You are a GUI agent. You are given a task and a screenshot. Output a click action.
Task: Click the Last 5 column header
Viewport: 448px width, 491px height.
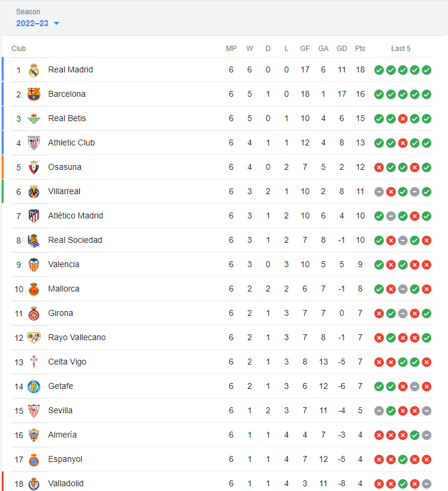pyautogui.click(x=400, y=49)
